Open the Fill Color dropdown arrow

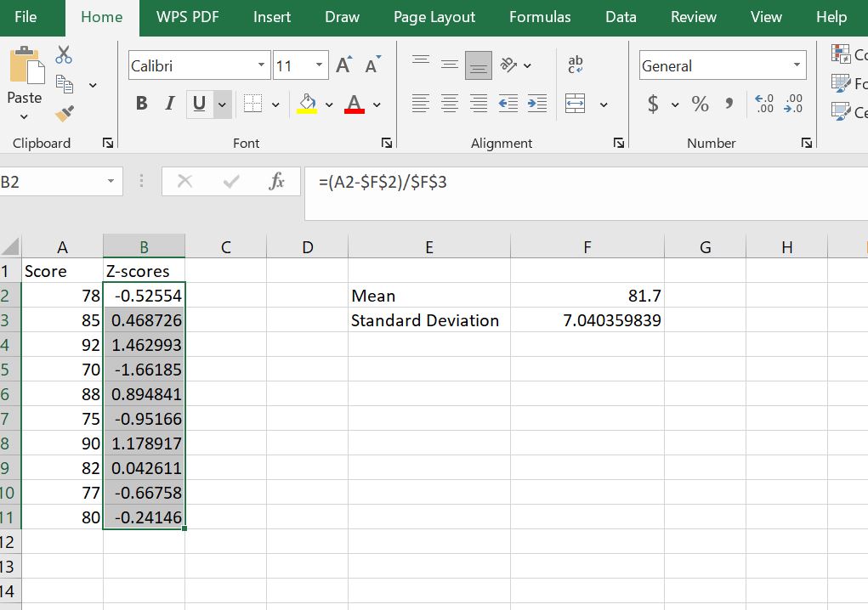point(329,104)
